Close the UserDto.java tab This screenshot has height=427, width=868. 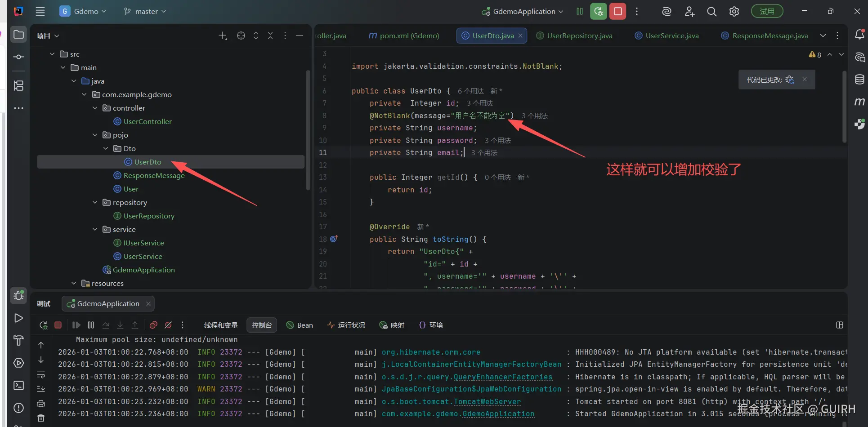pyautogui.click(x=520, y=36)
